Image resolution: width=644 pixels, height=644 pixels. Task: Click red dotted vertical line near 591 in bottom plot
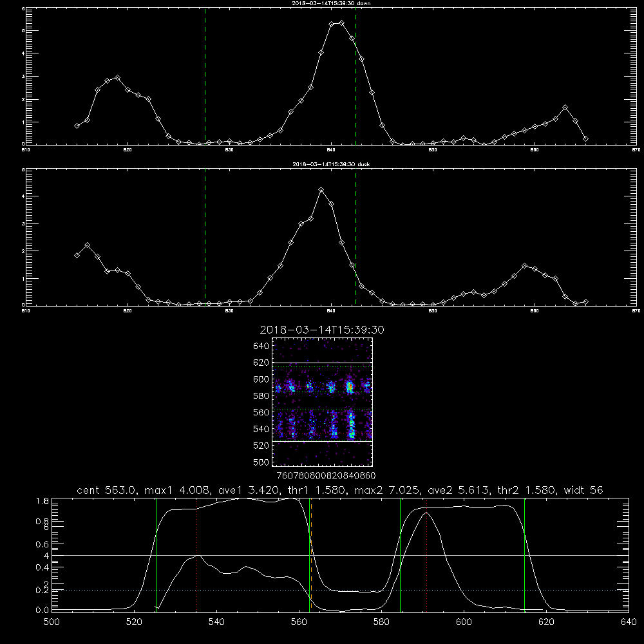click(x=427, y=554)
